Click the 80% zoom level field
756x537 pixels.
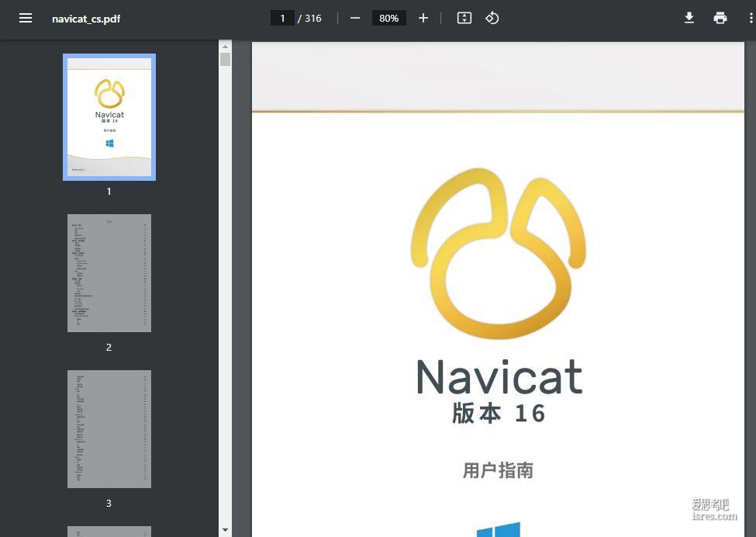[x=388, y=19]
